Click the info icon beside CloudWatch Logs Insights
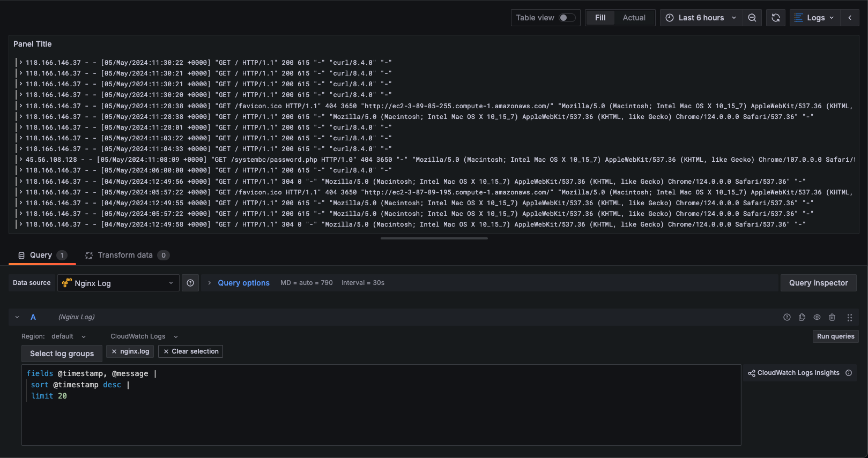This screenshot has height=458, width=868. (849, 373)
